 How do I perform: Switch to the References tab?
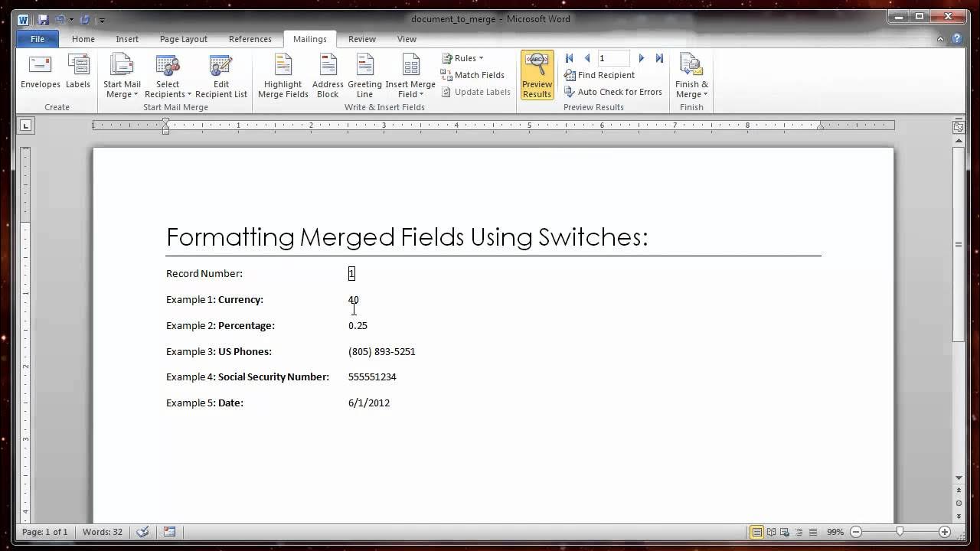click(x=250, y=39)
